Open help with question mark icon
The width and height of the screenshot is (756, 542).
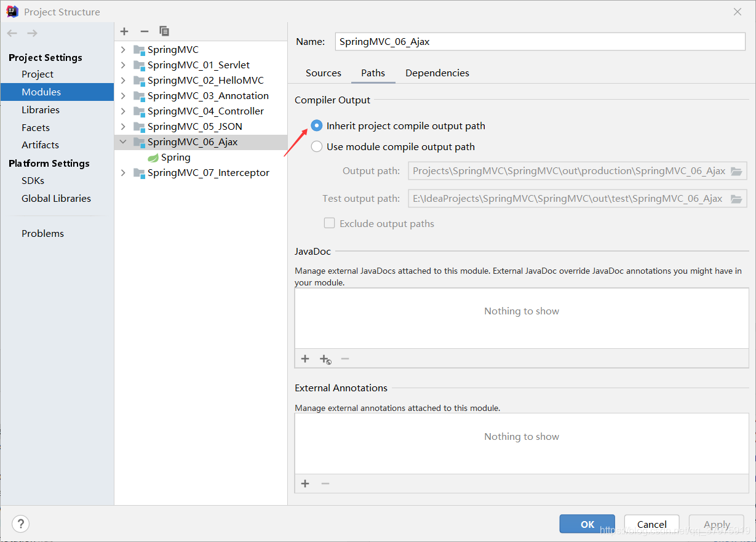pos(20,524)
